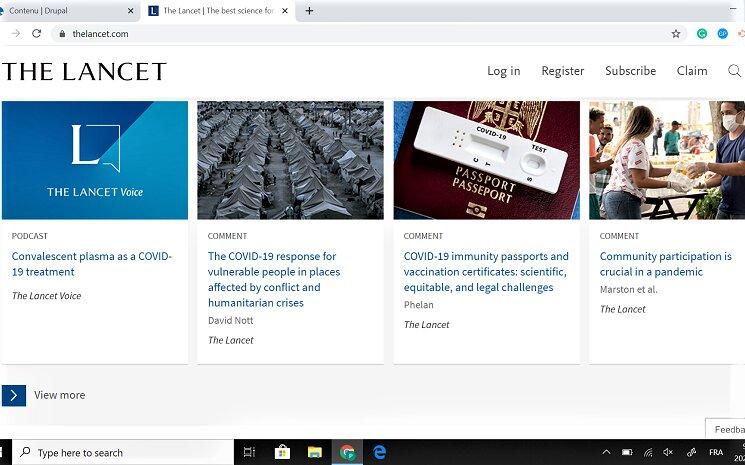Image resolution: width=745 pixels, height=465 pixels.
Task: Open the Register link in header
Action: tap(562, 71)
